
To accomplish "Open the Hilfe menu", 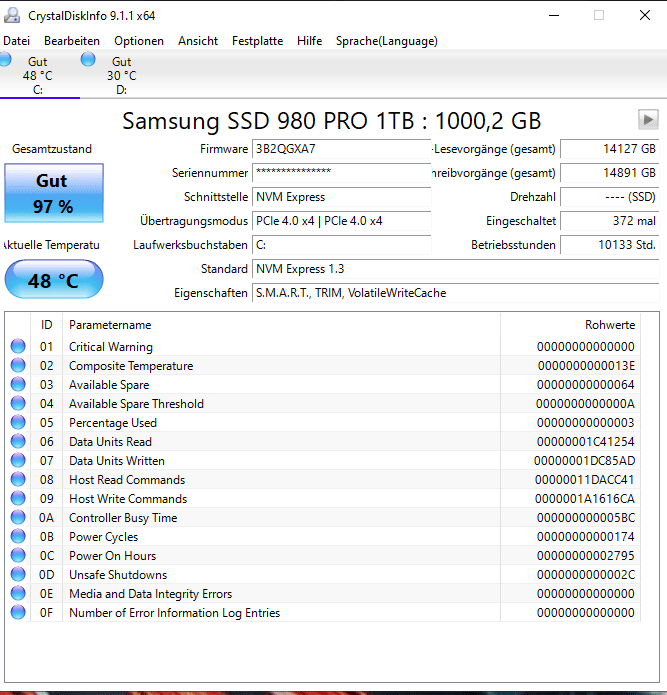I will [309, 41].
